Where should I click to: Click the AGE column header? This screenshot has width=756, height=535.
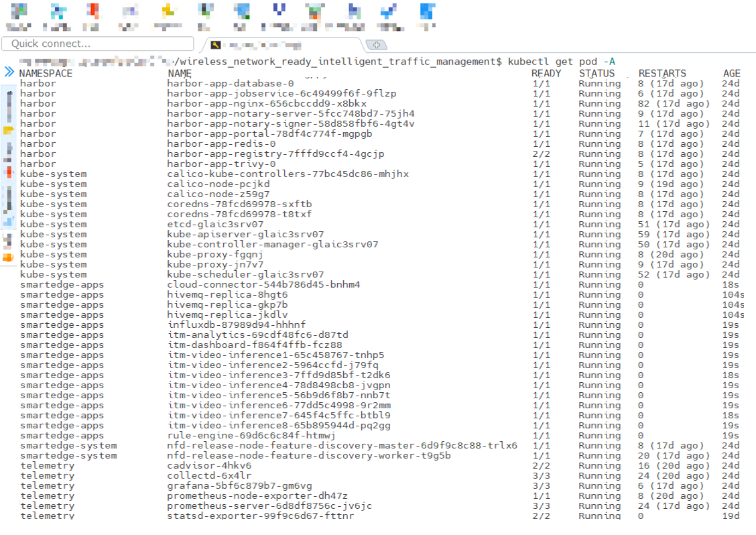[731, 73]
